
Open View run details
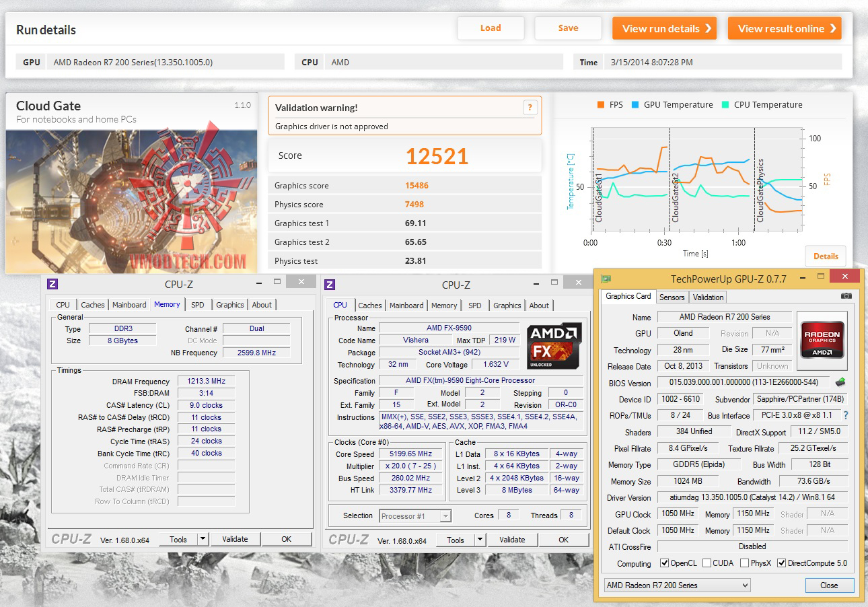[x=664, y=28]
